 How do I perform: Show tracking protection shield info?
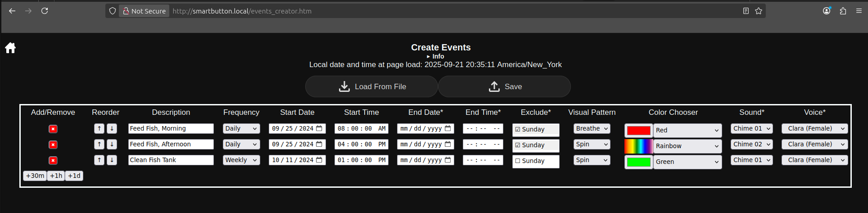[x=113, y=11]
